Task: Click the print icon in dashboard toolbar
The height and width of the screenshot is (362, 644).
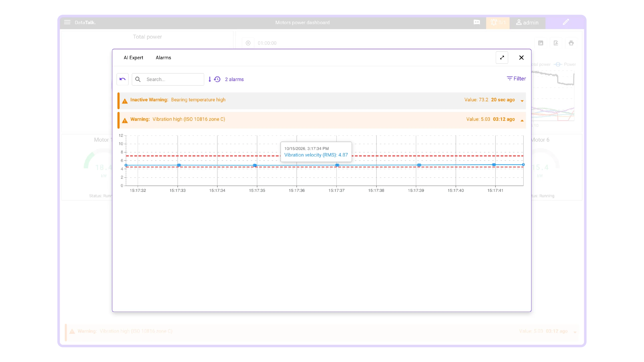Action: coord(571,43)
